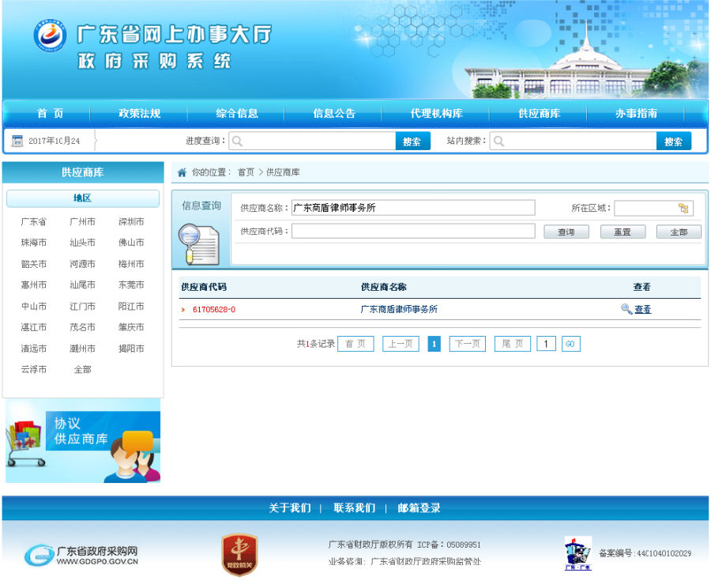Click the police registration badge icon

pos(577,553)
